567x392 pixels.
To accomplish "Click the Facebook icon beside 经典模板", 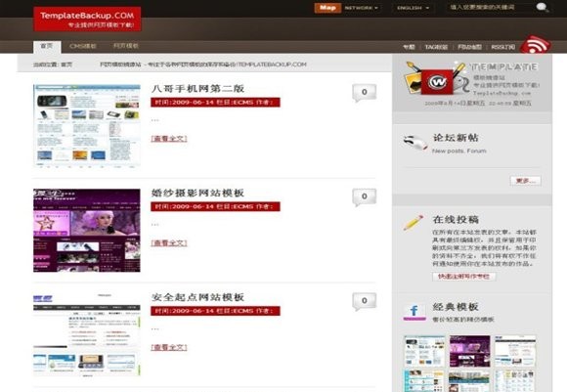I will point(414,312).
